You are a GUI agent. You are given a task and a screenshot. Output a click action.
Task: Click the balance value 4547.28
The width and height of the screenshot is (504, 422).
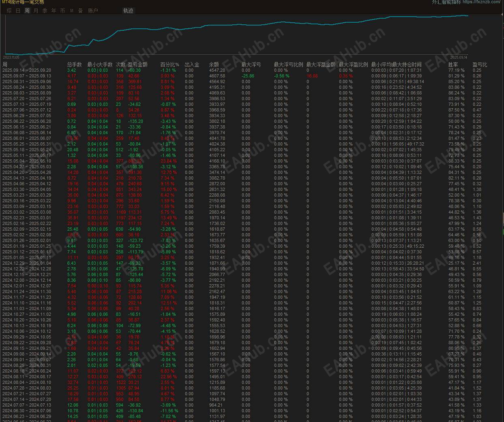[x=217, y=70]
